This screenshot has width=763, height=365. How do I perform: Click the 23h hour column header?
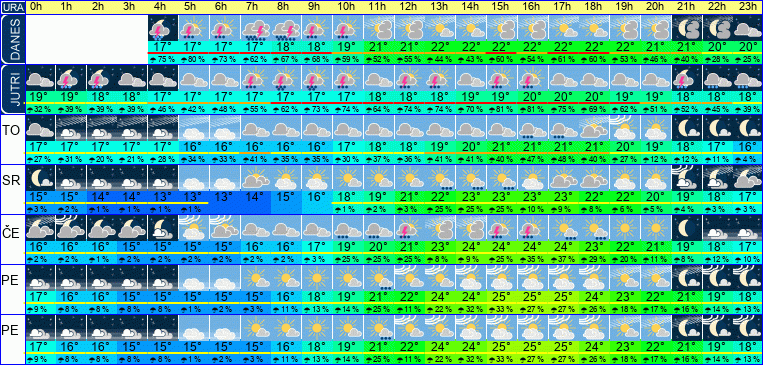(x=748, y=7)
